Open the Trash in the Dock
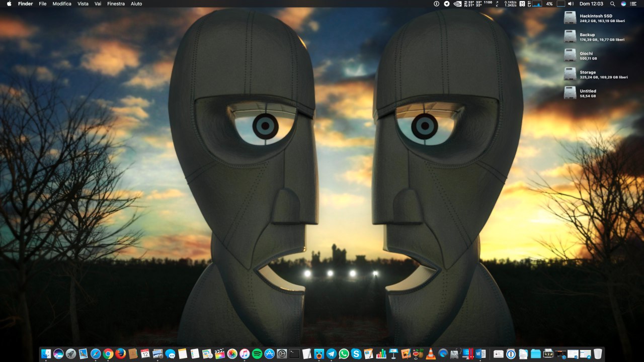 (598, 354)
